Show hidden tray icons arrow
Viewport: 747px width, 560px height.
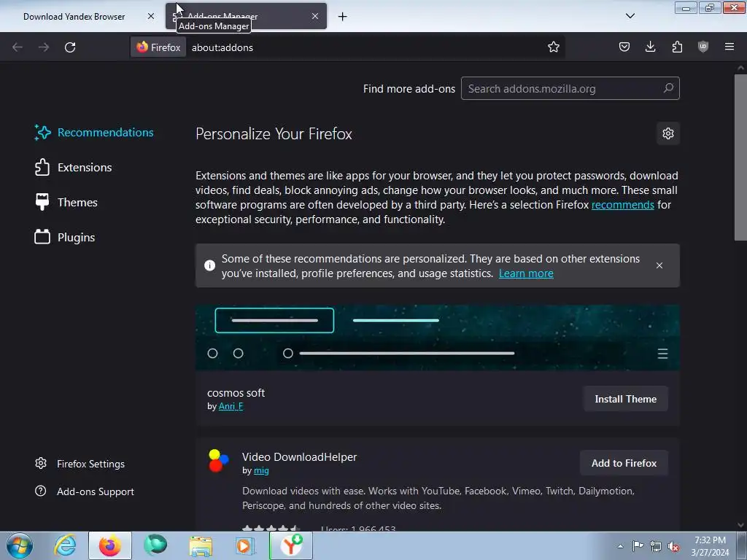(x=620, y=546)
